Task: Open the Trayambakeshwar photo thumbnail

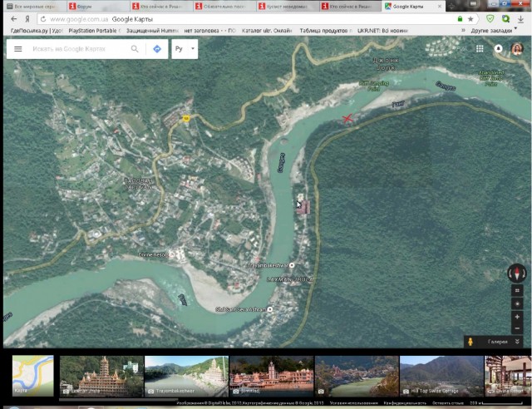Action: (185, 375)
